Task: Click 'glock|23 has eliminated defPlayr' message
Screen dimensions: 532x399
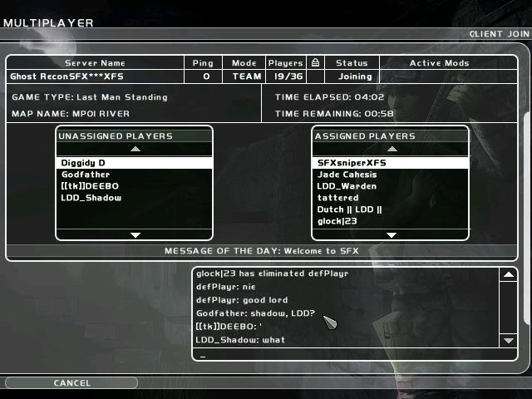Action: 272,273
